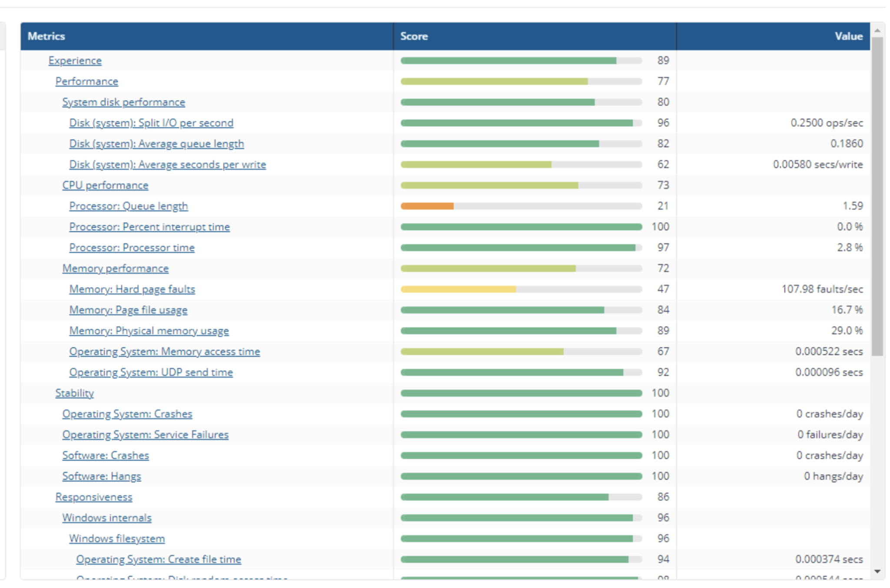Screen dimensions: 890x588
Task: Open Software: Hangs metric link
Action: point(101,476)
